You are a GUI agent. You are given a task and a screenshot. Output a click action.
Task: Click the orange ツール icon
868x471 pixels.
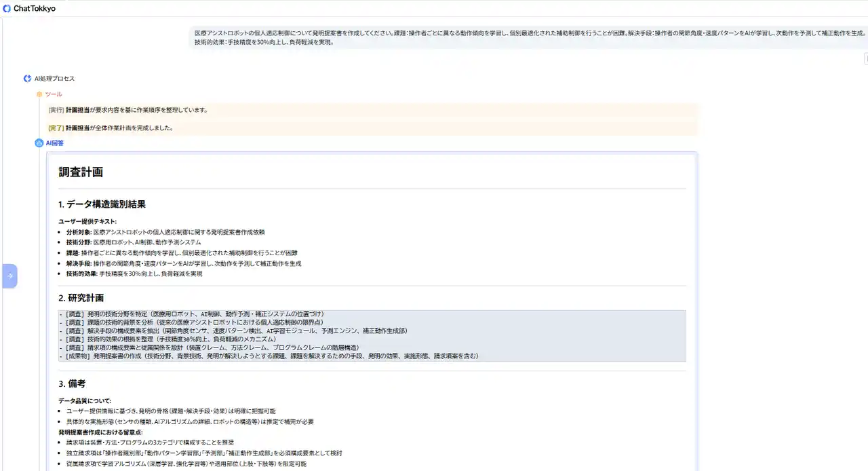point(39,94)
